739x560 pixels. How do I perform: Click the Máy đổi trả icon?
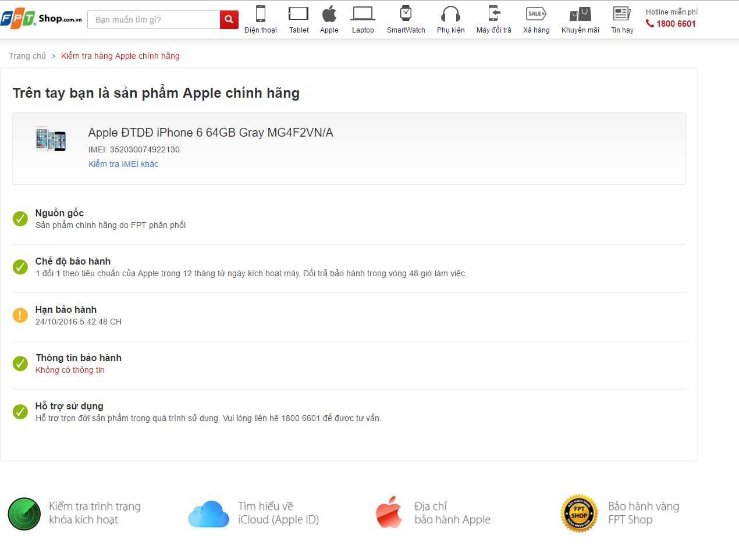pos(493,14)
